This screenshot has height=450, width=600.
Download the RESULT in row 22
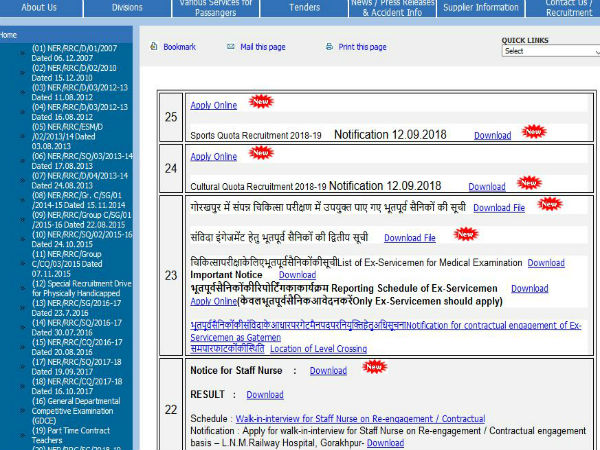(x=265, y=395)
